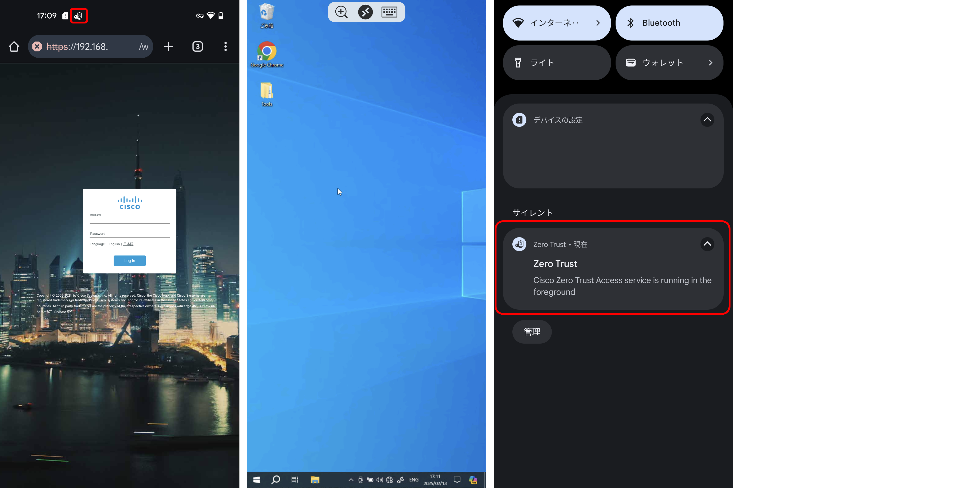The height and width of the screenshot is (488, 980).
Task: Open a new tab with plus icon
Action: tap(168, 47)
